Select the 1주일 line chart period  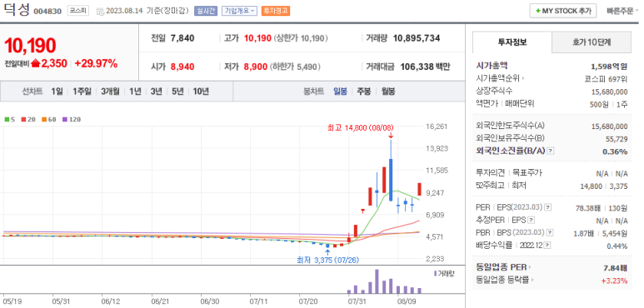pyautogui.click(x=82, y=91)
